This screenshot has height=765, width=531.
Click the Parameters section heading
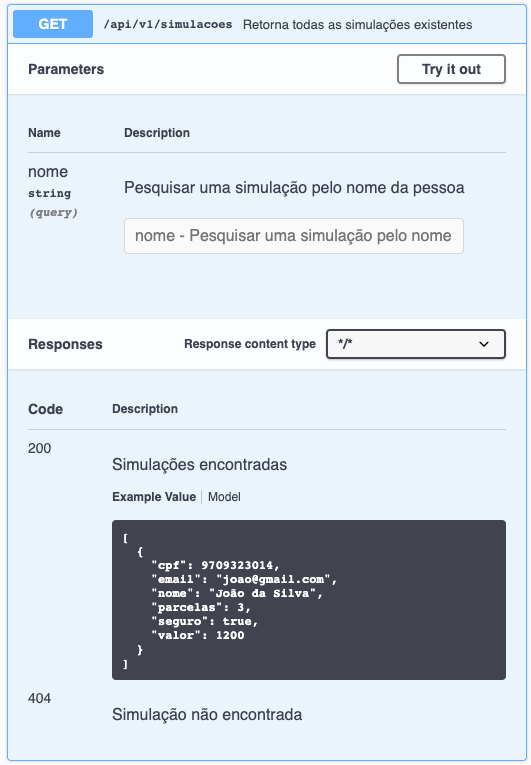coord(66,69)
